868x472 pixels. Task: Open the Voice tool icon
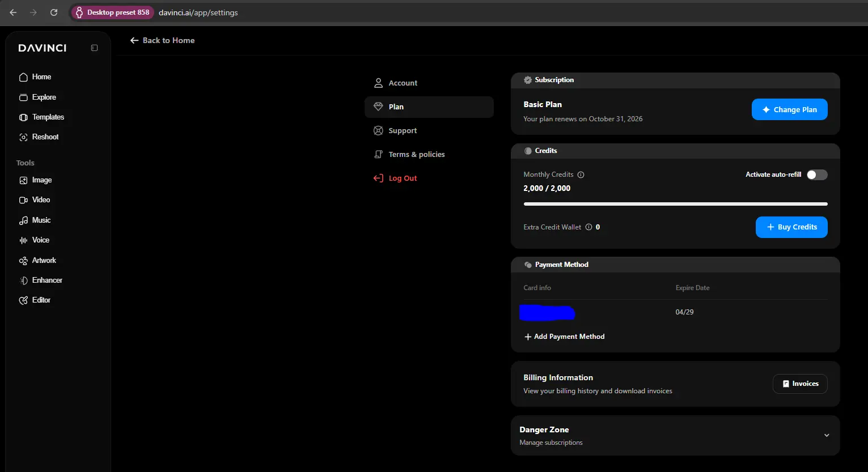tap(23, 240)
